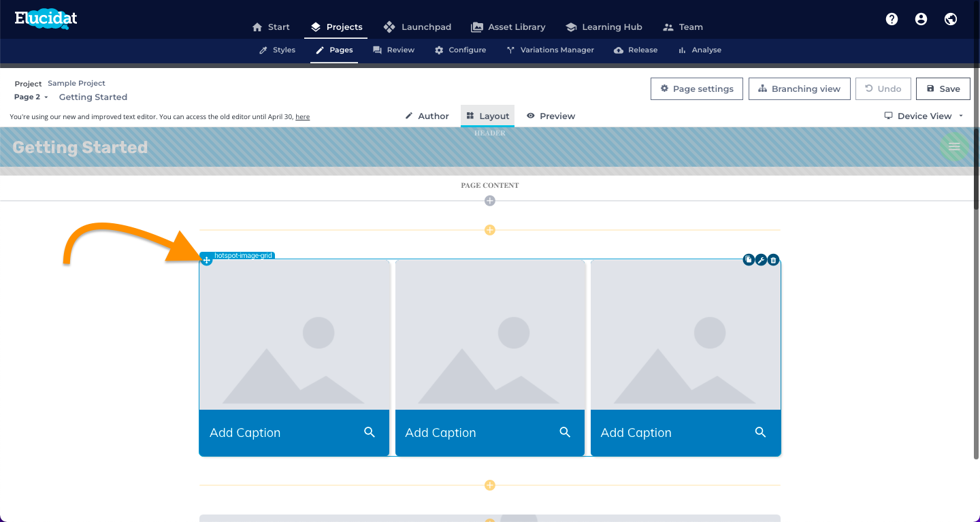Open the Asset Library tab
980x522 pixels.
508,27
